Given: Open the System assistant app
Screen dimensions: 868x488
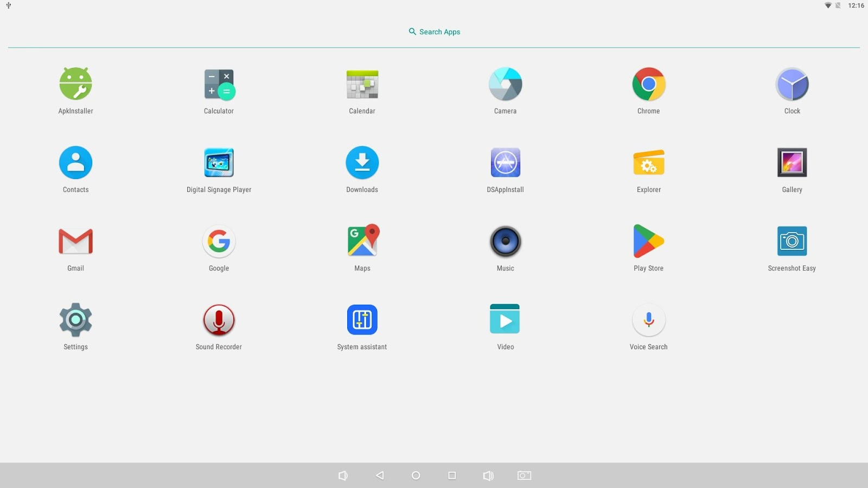Looking at the screenshot, I should click(x=362, y=320).
